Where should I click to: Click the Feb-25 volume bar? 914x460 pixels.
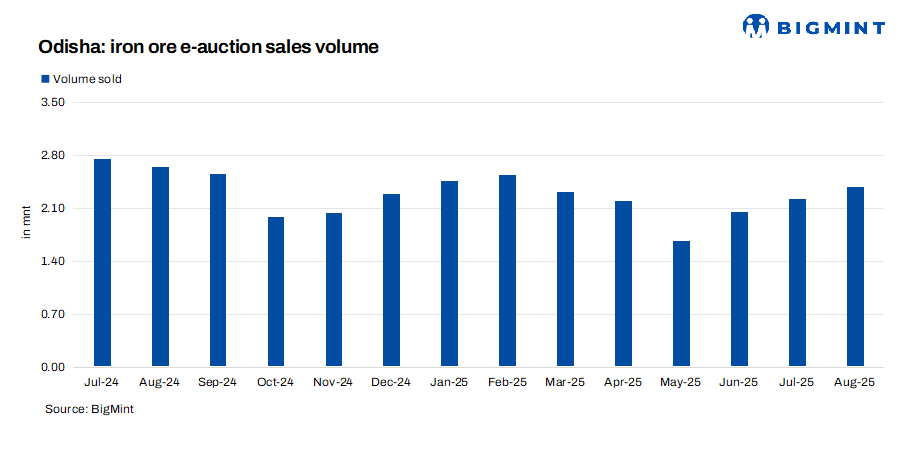click(508, 271)
